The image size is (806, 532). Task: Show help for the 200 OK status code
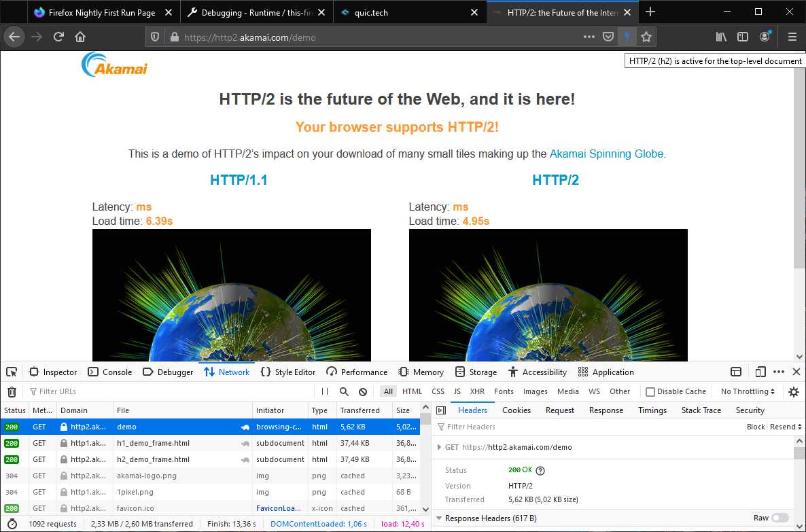click(540, 470)
